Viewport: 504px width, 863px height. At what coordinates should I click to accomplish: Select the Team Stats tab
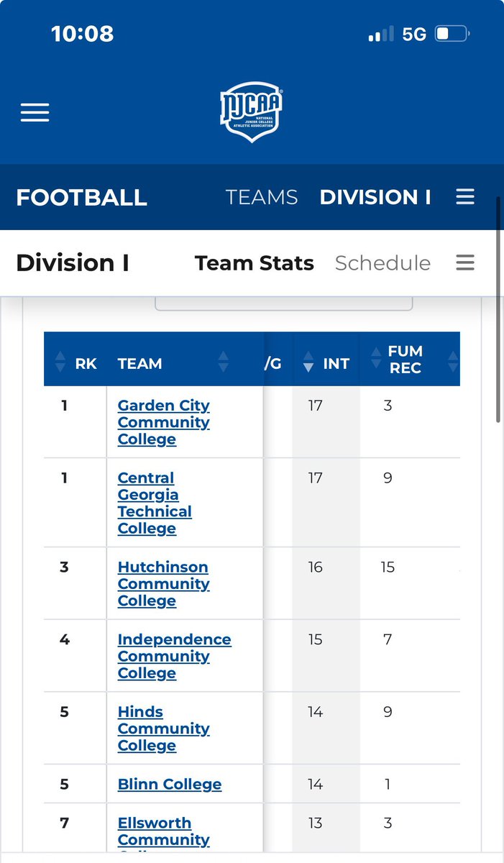point(254,263)
